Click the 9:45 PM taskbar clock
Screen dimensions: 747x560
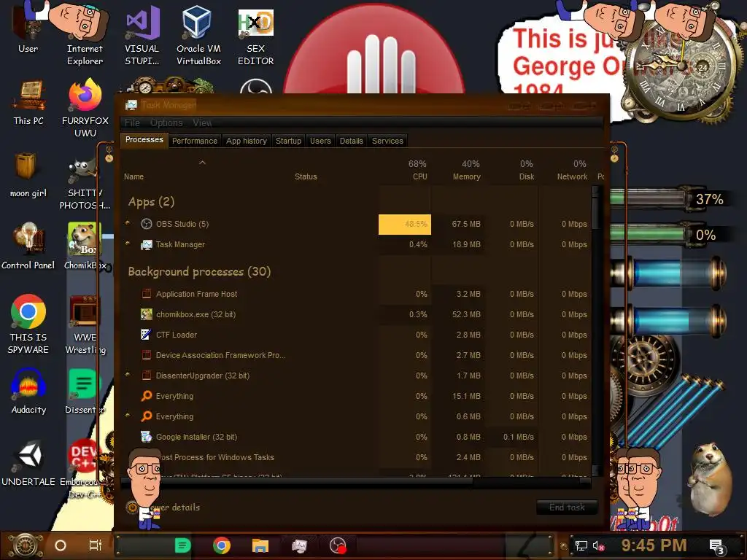(x=654, y=545)
